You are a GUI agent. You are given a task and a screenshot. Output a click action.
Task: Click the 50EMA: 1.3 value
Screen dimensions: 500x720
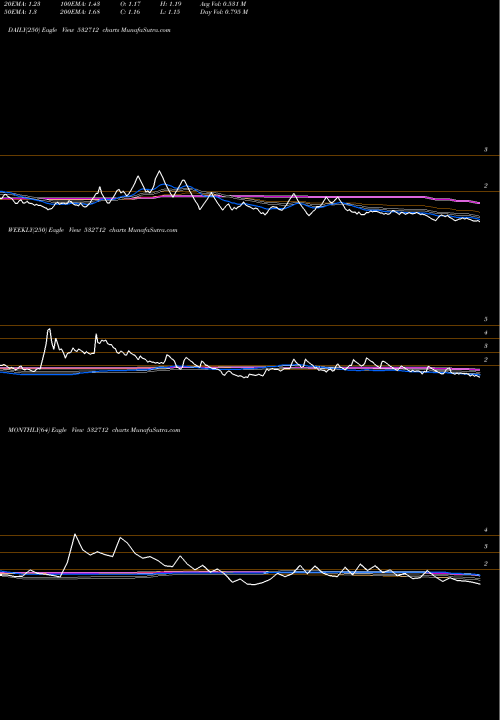click(x=22, y=12)
